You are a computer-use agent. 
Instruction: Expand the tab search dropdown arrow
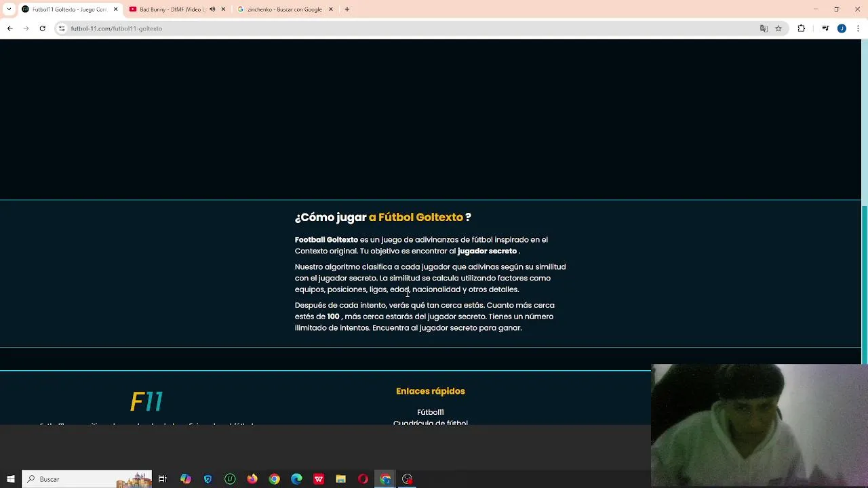tap(9, 9)
